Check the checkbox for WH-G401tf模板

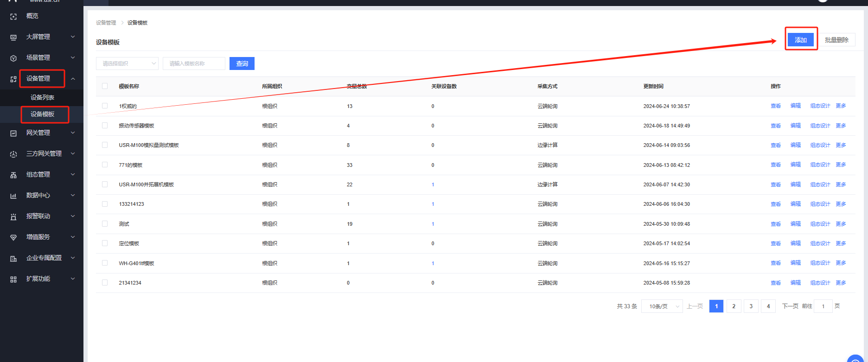[x=105, y=263]
